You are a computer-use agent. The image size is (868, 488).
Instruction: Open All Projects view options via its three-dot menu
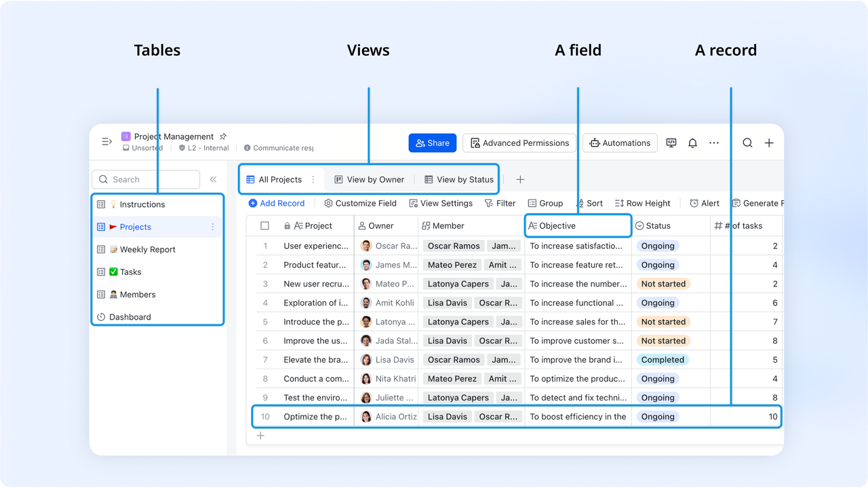(x=313, y=179)
